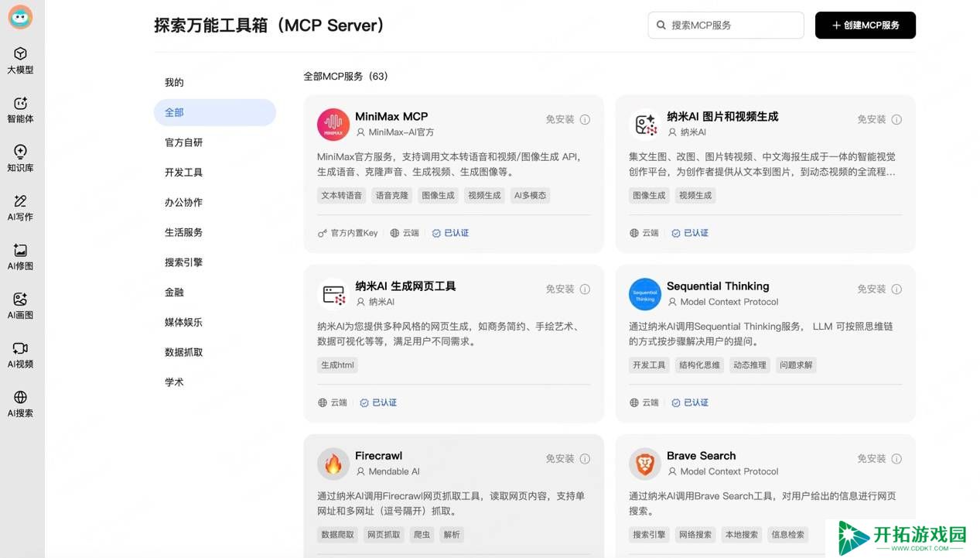Filter by 办公协作 category
This screenshot has height=558, width=980.
(215, 202)
